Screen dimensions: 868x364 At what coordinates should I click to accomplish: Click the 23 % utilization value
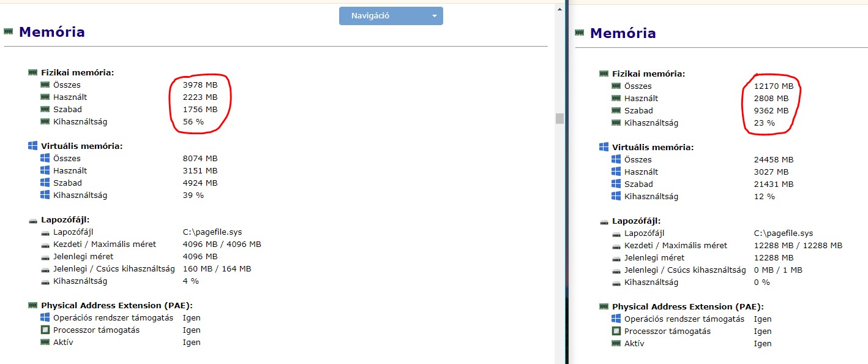765,123
